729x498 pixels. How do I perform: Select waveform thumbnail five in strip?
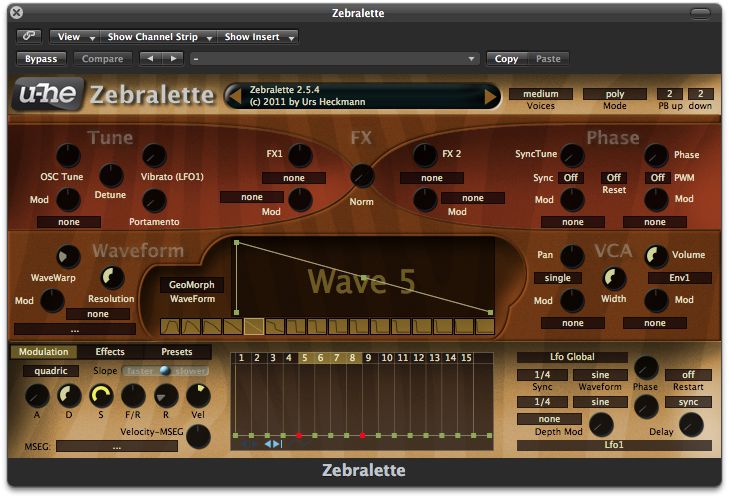(254, 326)
